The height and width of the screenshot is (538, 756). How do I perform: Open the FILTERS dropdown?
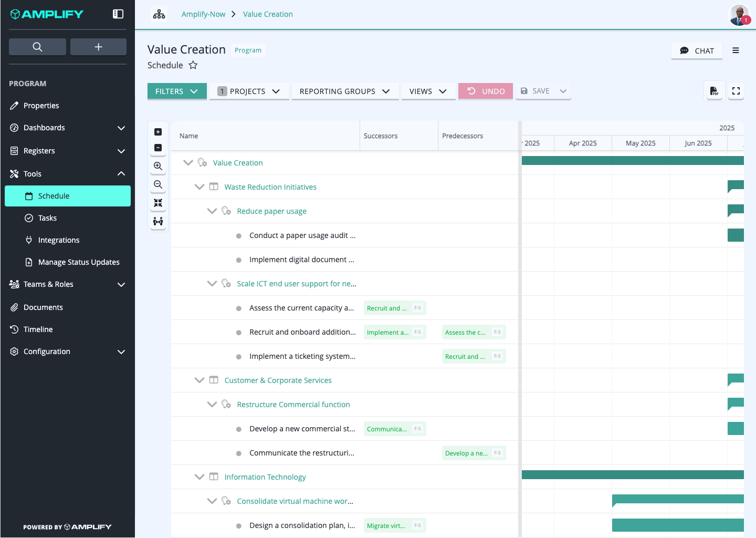177,91
